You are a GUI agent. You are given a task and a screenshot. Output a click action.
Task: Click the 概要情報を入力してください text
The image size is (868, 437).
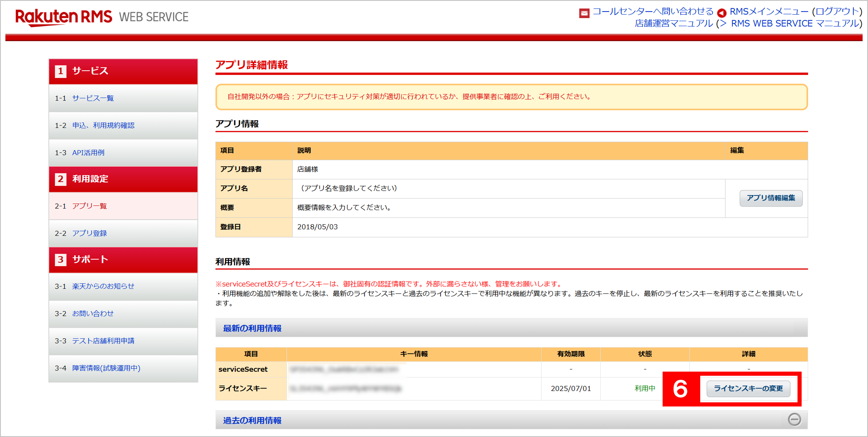click(344, 208)
